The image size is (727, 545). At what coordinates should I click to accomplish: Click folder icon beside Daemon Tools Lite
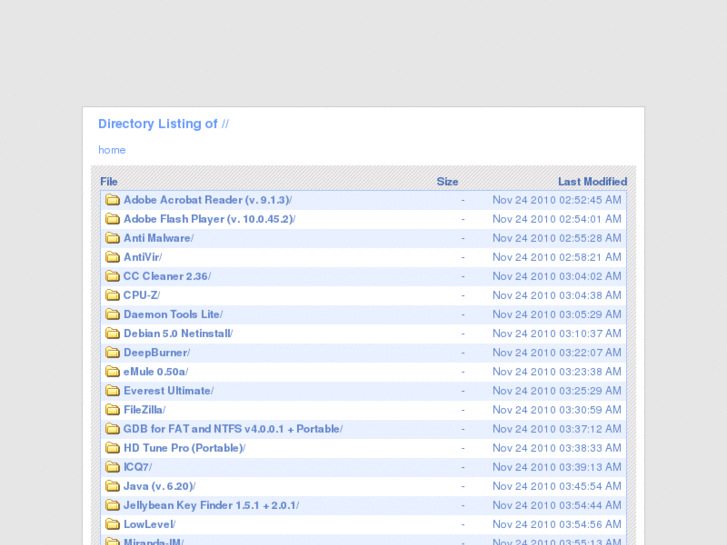click(112, 314)
